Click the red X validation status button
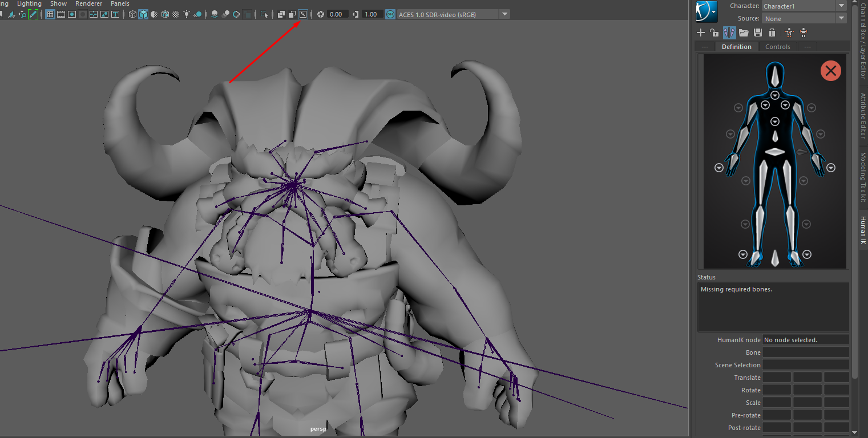 [x=830, y=71]
